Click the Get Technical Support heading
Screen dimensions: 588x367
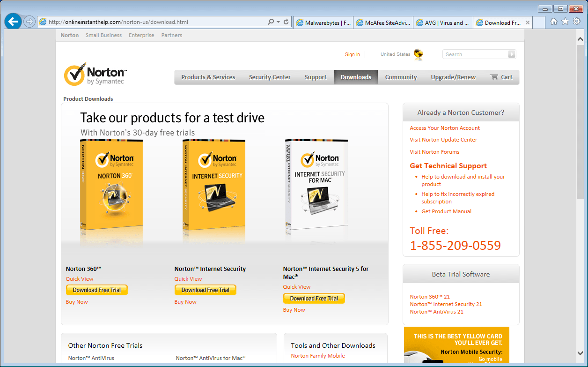click(448, 166)
